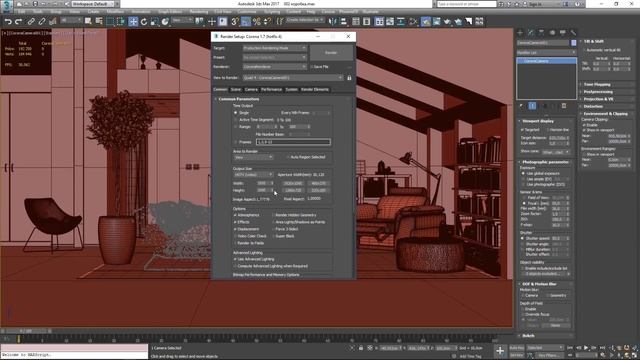Toggle the 3D Snaps icon

[x=235, y=21]
